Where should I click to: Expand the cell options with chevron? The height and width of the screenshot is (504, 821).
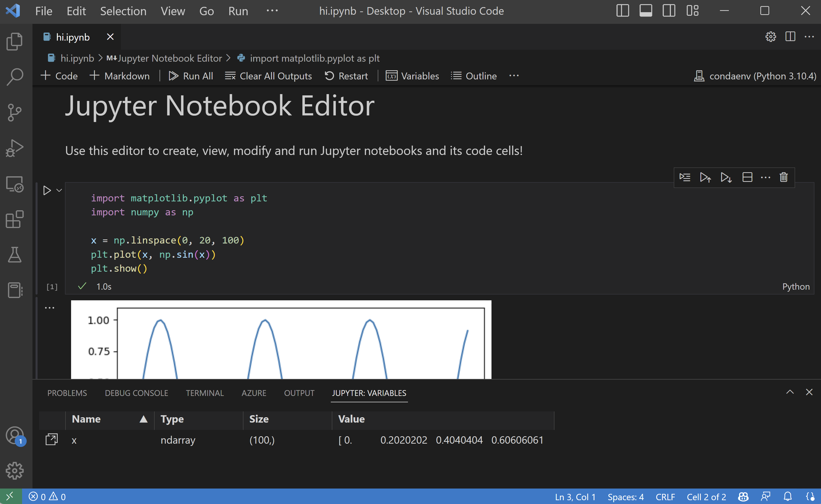(59, 190)
